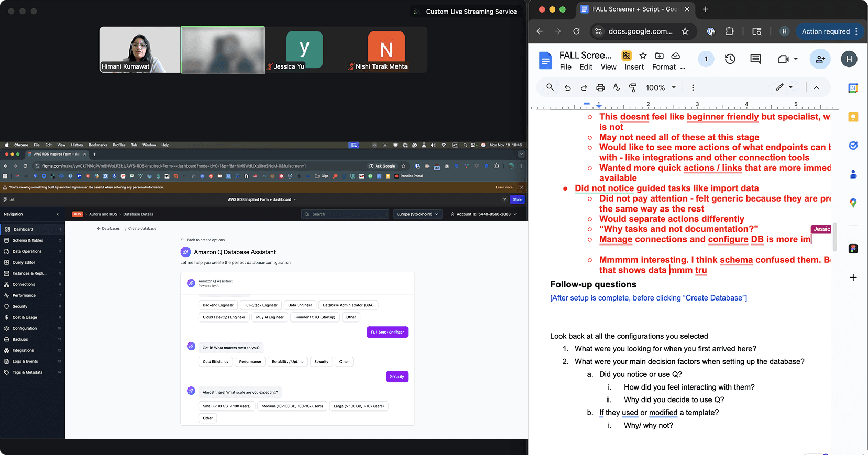This screenshot has height=455, width=868.
Task: Select Cost Efficiency priority chip
Action: [x=216, y=362]
